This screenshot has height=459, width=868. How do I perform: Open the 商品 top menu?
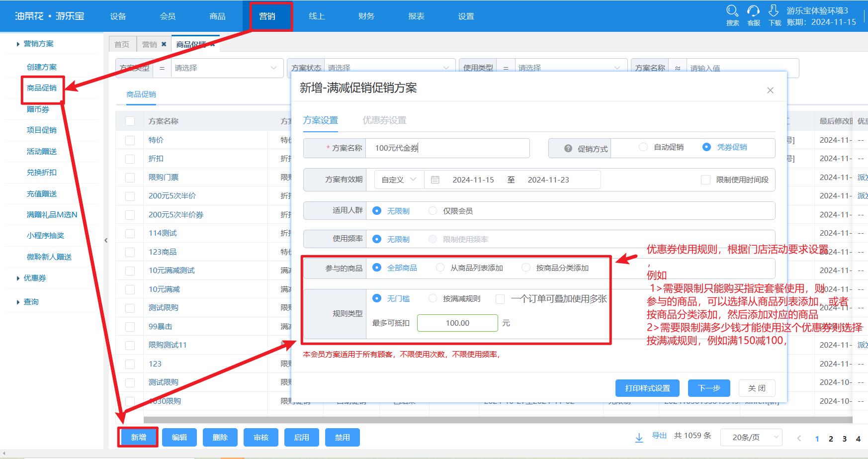[218, 16]
